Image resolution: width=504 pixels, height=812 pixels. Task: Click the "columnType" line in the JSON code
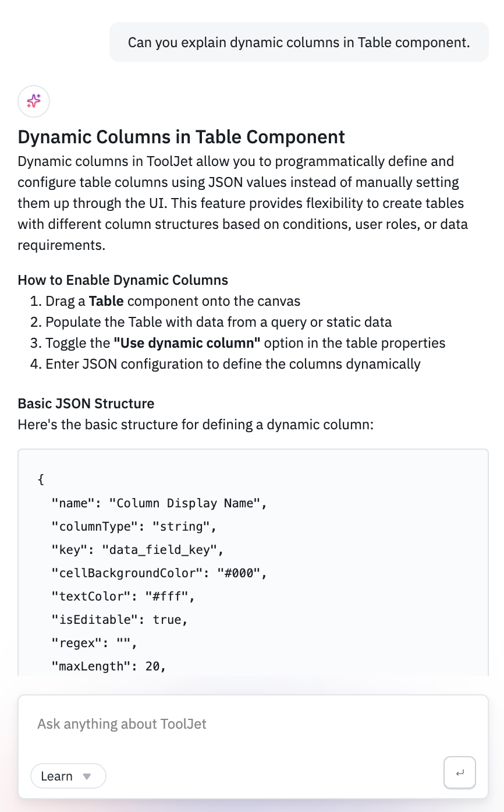coord(134,527)
